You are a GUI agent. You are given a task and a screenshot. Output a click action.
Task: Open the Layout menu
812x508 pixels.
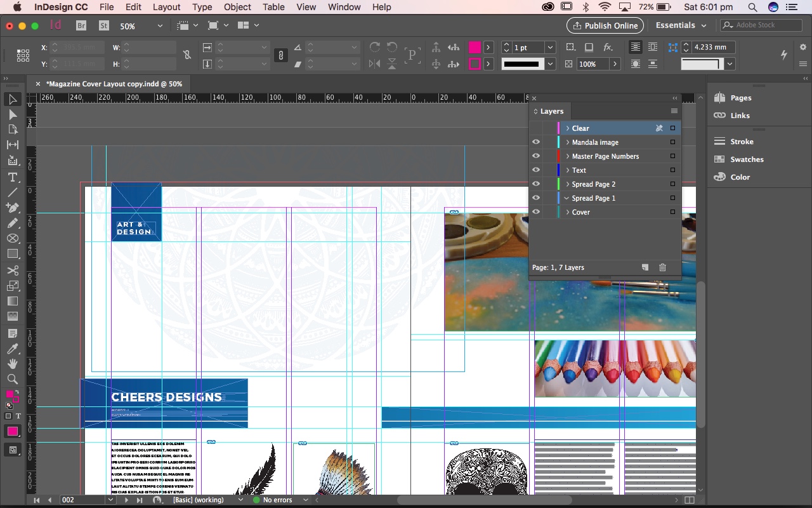point(166,7)
